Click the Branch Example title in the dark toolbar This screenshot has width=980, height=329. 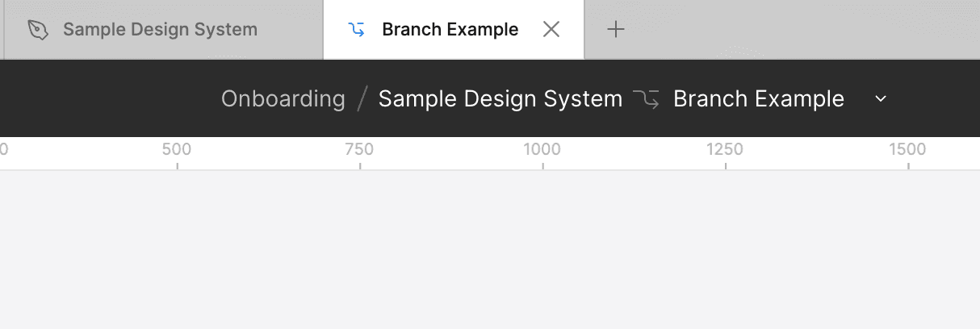tap(759, 99)
